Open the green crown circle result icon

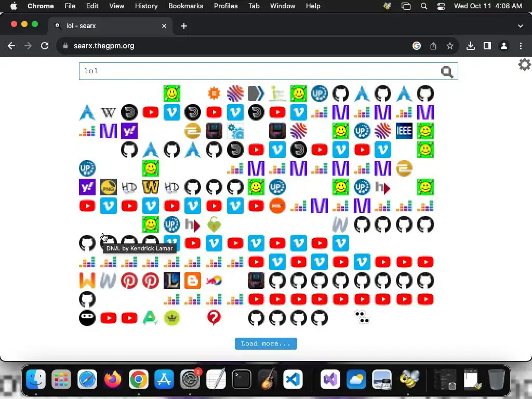click(171, 318)
